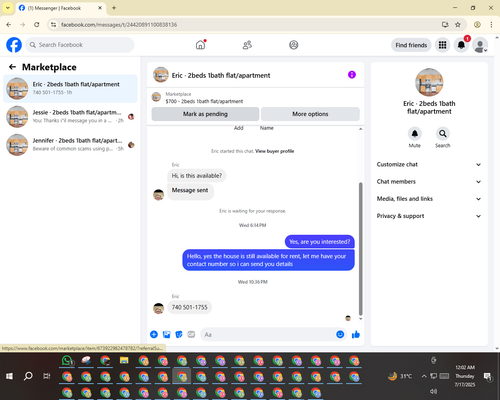
Task: Choose a sticker in composer
Action: click(x=179, y=334)
